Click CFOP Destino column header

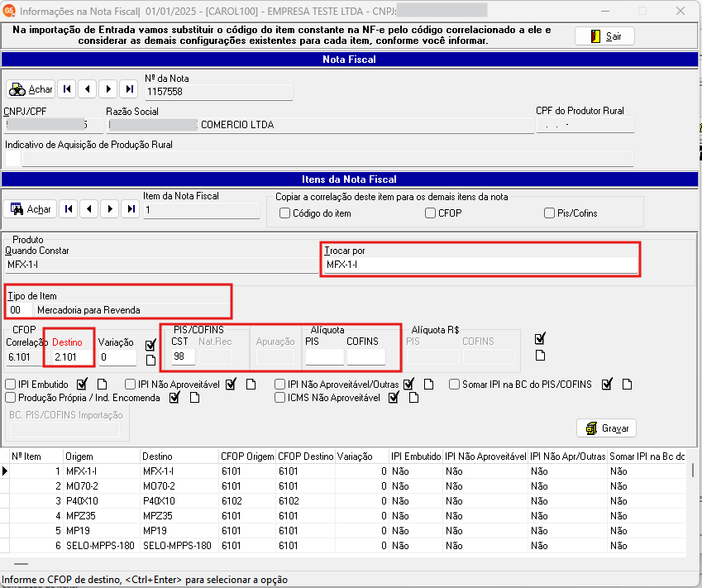click(x=306, y=457)
